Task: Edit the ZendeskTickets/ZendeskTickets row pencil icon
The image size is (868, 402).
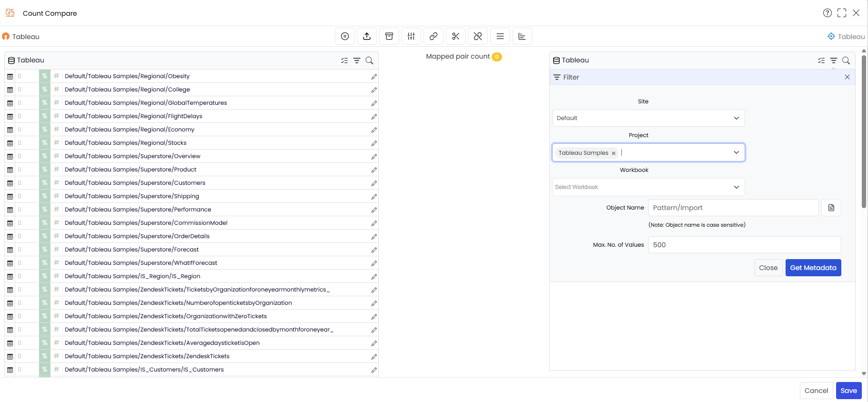Action: [374, 356]
